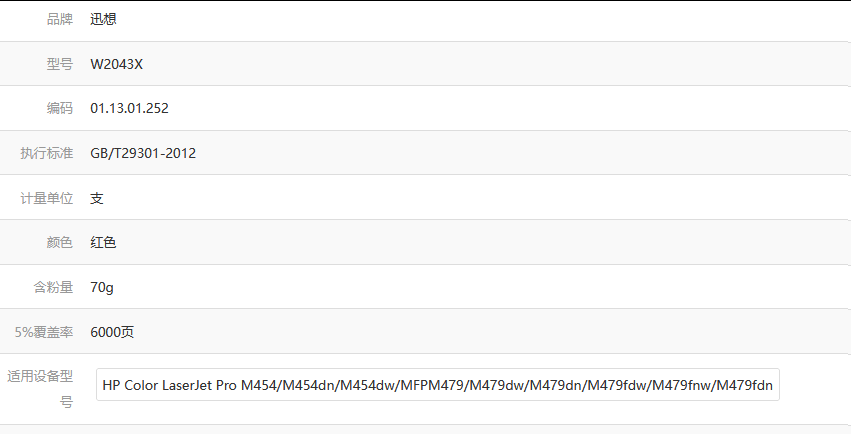
Task: Click the 型号 label
Action: click(x=59, y=64)
